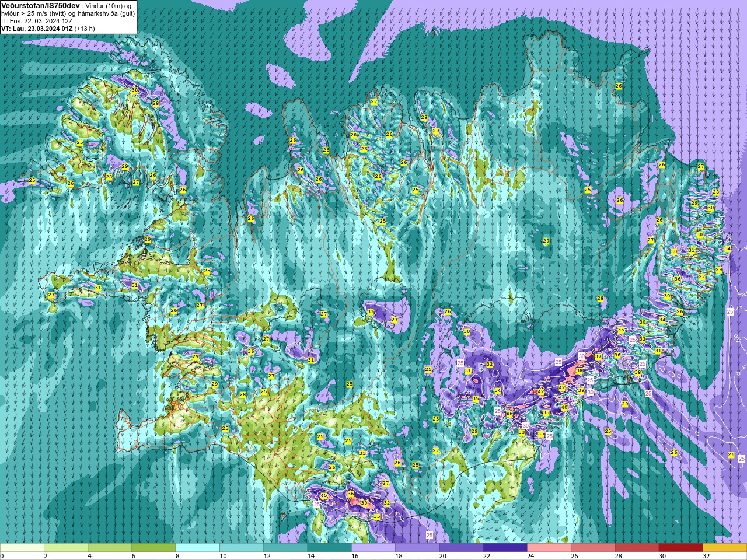Image resolution: width=747 pixels, height=560 pixels.
Task: Select the 'IT: Fös. 22. 03. 2024 12Z' line
Action: pos(37,20)
